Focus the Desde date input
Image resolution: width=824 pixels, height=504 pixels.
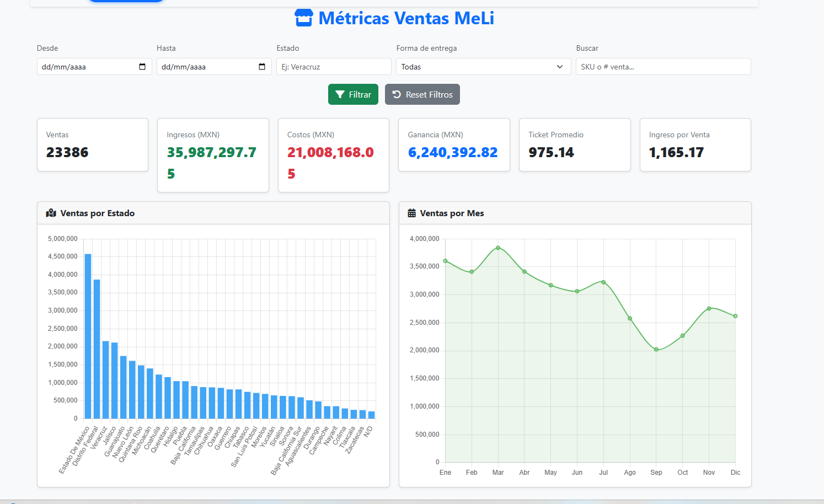(x=94, y=67)
